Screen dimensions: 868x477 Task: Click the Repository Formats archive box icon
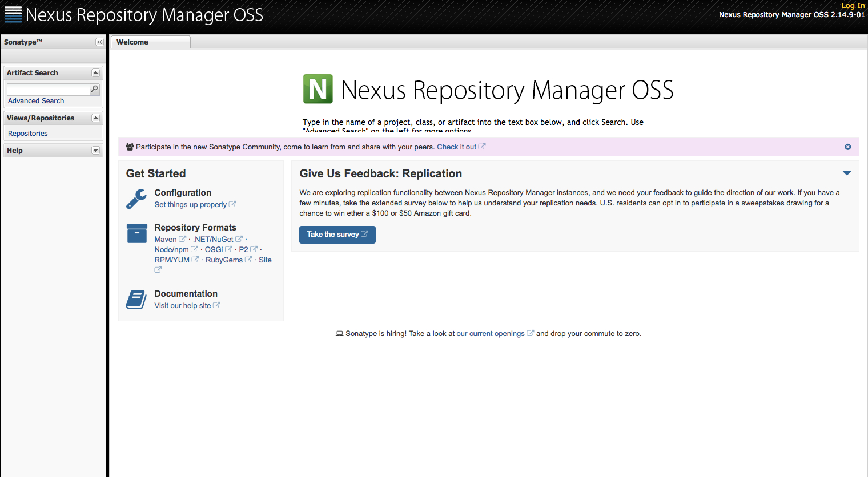tap(137, 233)
